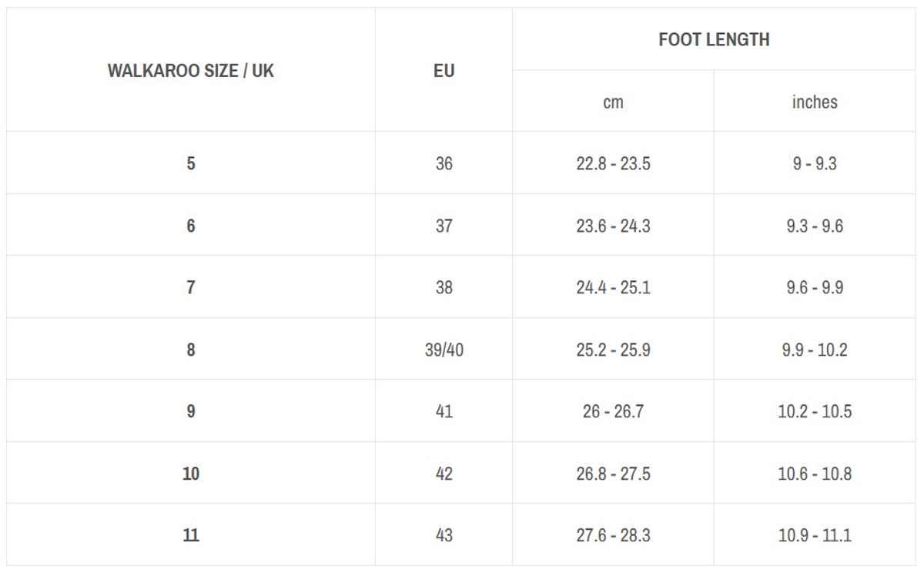Select the EU 39/40 cell

pyautogui.click(x=444, y=350)
